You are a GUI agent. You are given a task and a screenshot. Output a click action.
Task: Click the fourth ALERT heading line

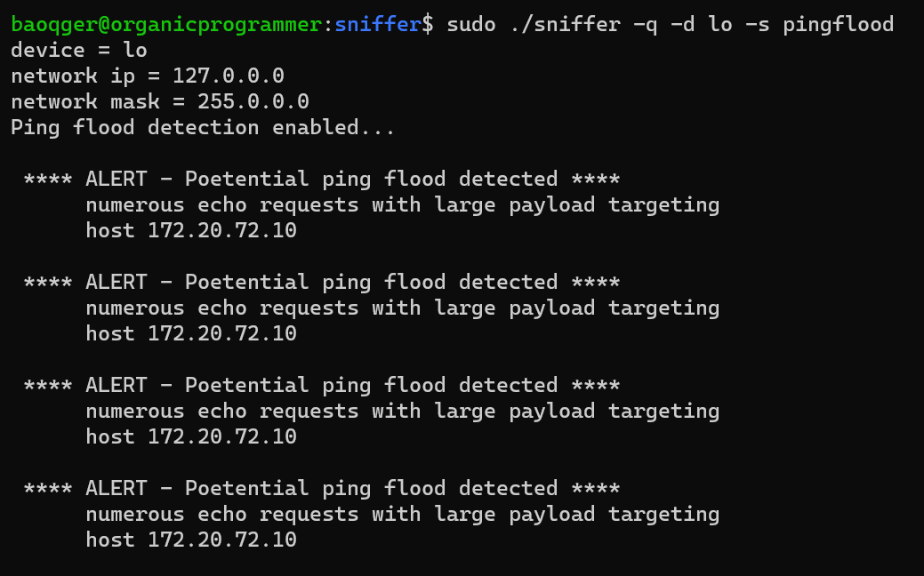[322, 488]
